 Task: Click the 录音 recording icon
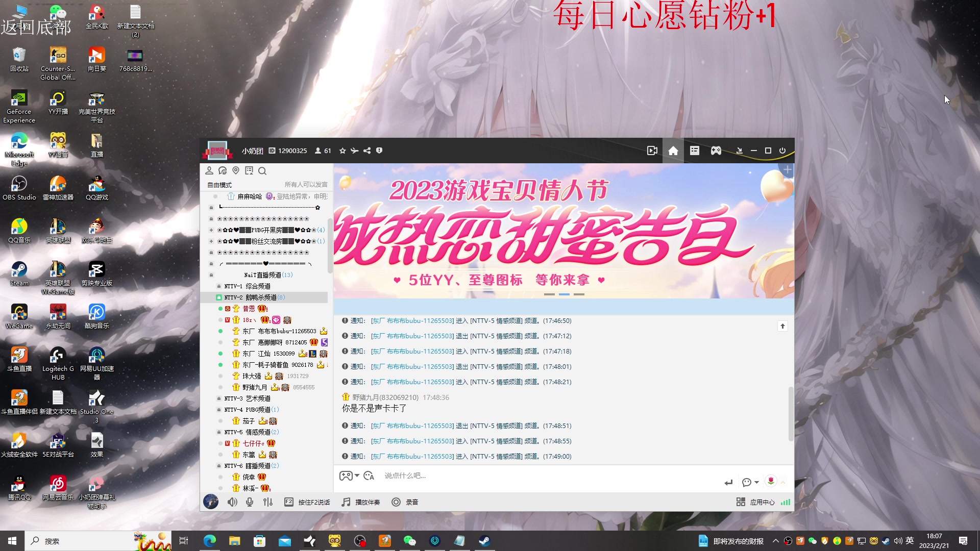pos(406,502)
